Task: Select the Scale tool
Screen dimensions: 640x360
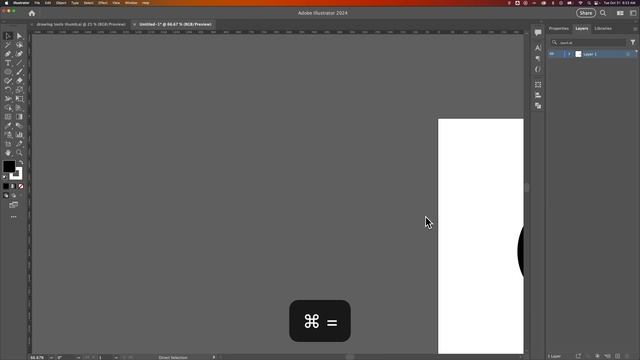Action: click(x=19, y=90)
